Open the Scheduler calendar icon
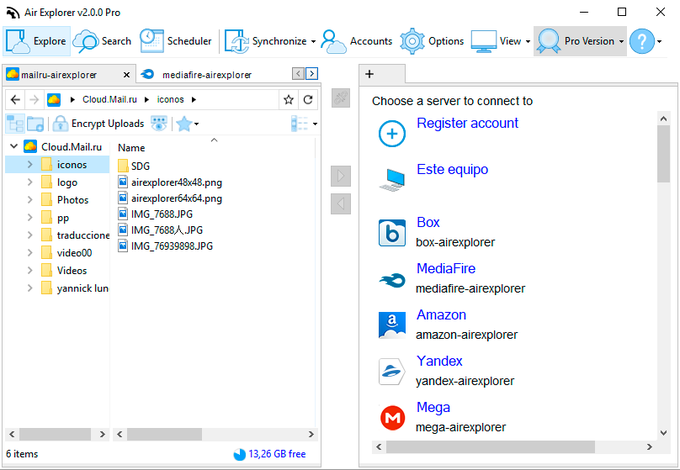Image resolution: width=680 pixels, height=470 pixels. pyautogui.click(x=151, y=41)
